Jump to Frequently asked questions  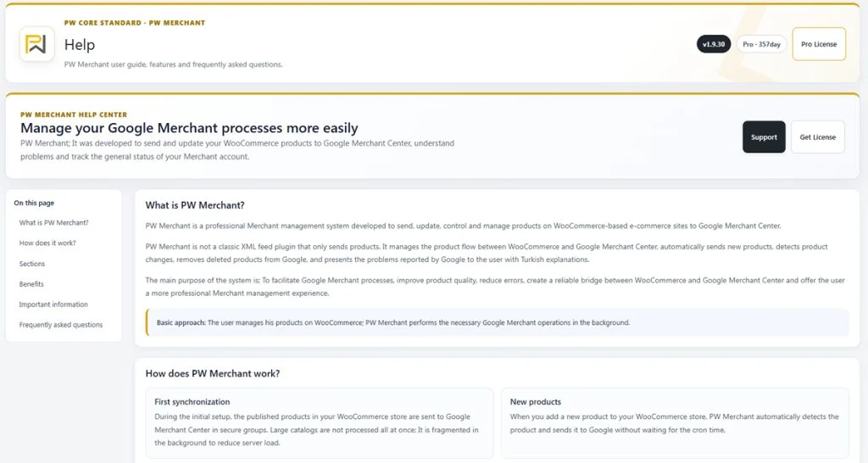click(x=61, y=325)
